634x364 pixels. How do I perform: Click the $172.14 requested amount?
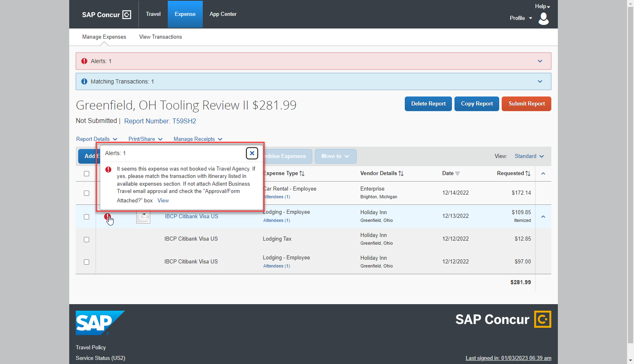tap(521, 193)
